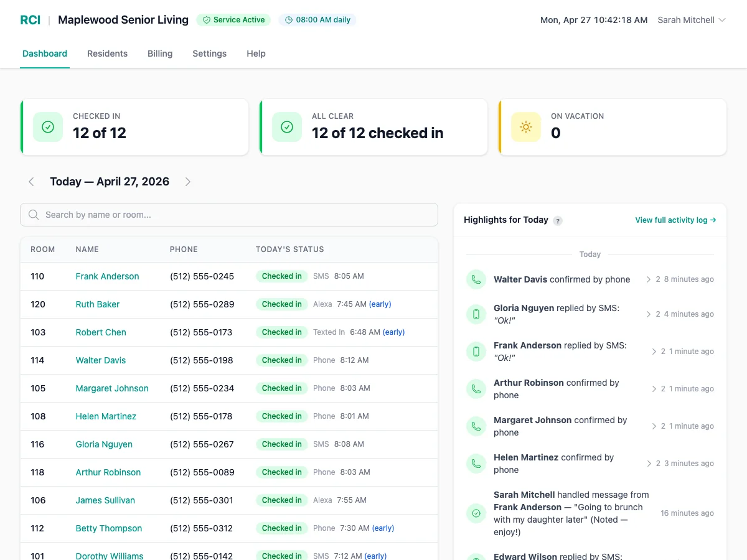Image resolution: width=747 pixels, height=560 pixels.
Task: Click the RCI logo
Action: click(31, 20)
